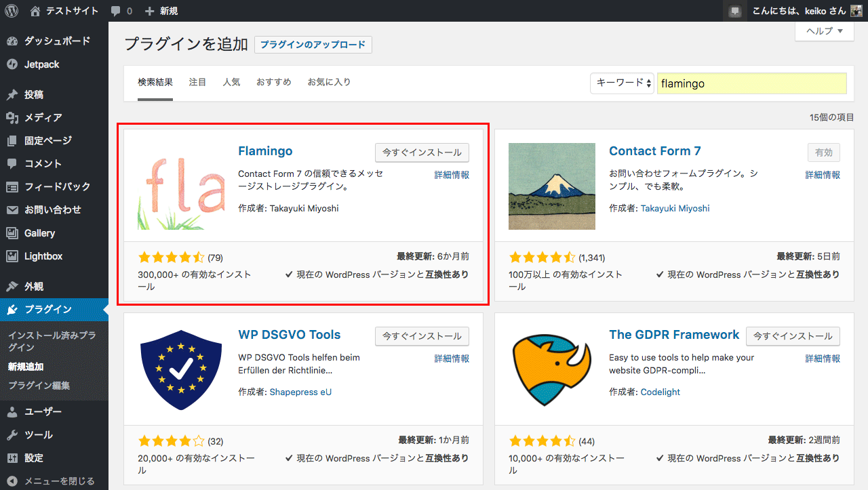This screenshot has height=490, width=868.
Task: Click the フィードバック sidebar icon
Action: pyautogui.click(x=12, y=186)
